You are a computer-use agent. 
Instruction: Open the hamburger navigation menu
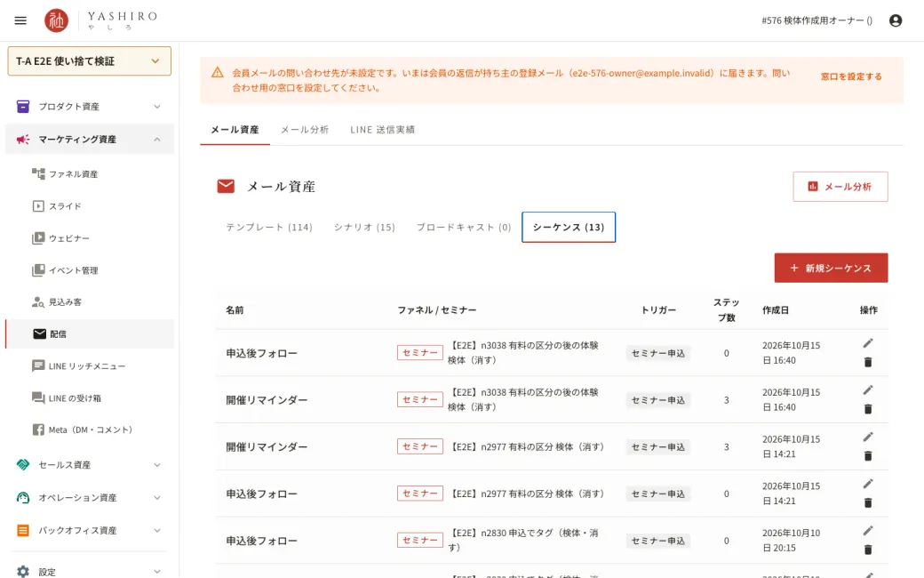pos(20,20)
